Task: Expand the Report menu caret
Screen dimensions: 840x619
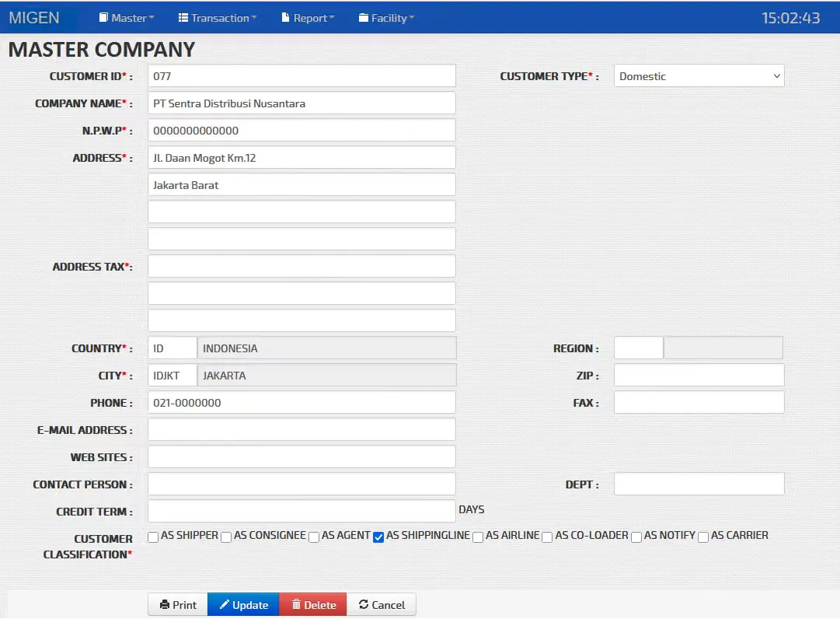Action: (x=332, y=18)
